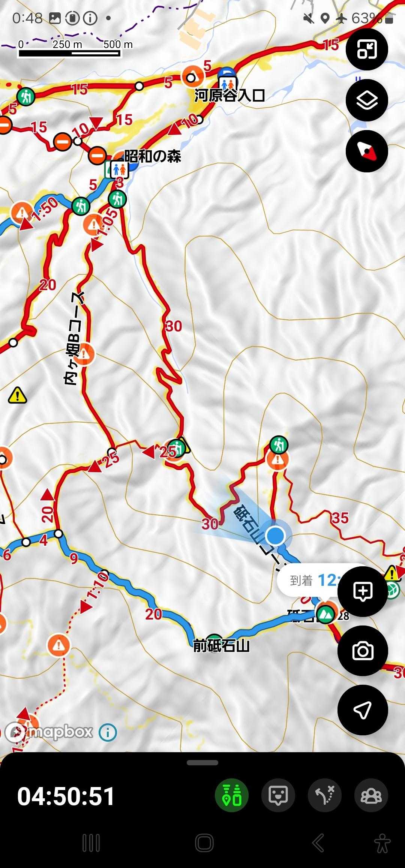Center the map on the current location arrow
Image resolution: width=405 pixels, height=868 pixels.
[x=362, y=710]
